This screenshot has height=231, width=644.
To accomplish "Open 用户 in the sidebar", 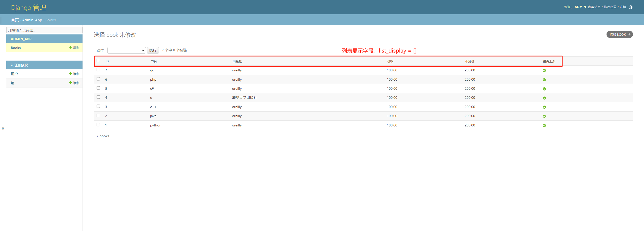I will pyautogui.click(x=14, y=74).
